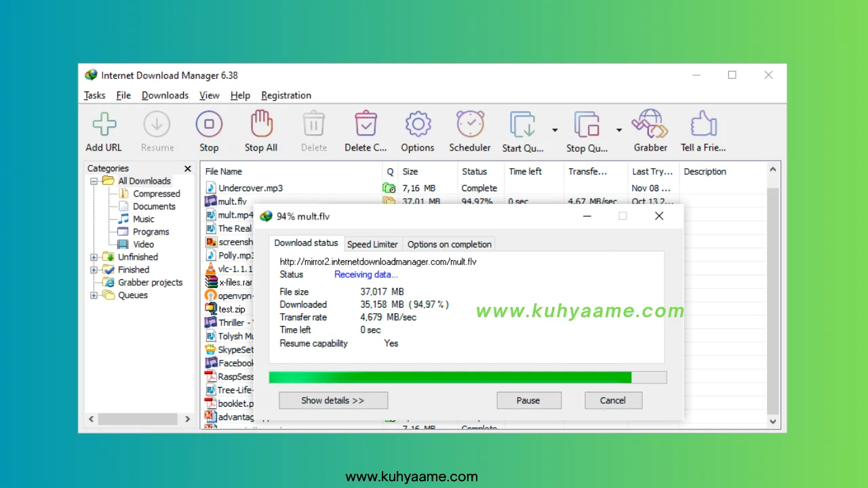Open the Help menu
868x488 pixels.
240,96
